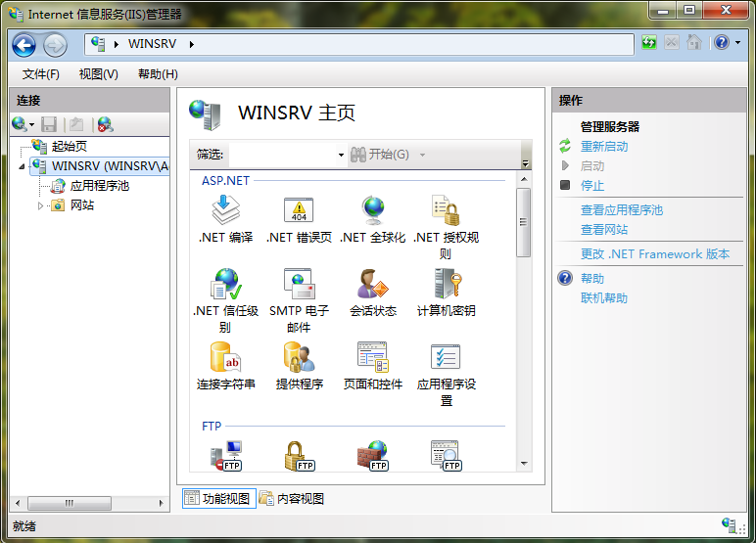The height and width of the screenshot is (543, 756).
Task: Open the 应用程序设置 checklist icon
Action: (x=446, y=357)
